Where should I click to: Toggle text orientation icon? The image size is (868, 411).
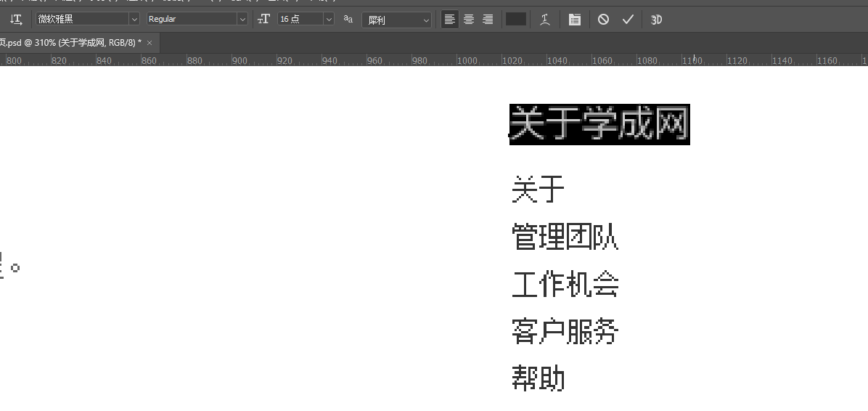16,20
